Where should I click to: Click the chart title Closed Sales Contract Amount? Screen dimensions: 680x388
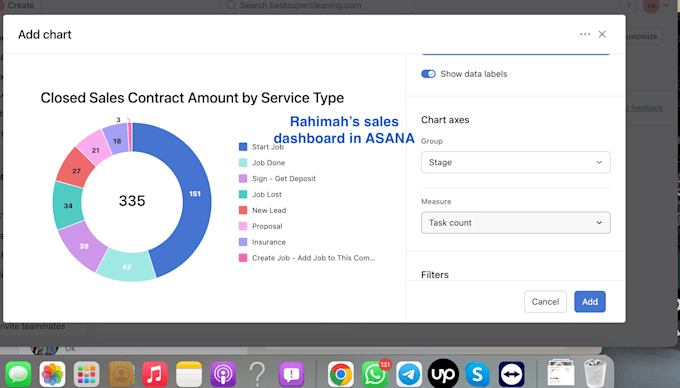(192, 98)
